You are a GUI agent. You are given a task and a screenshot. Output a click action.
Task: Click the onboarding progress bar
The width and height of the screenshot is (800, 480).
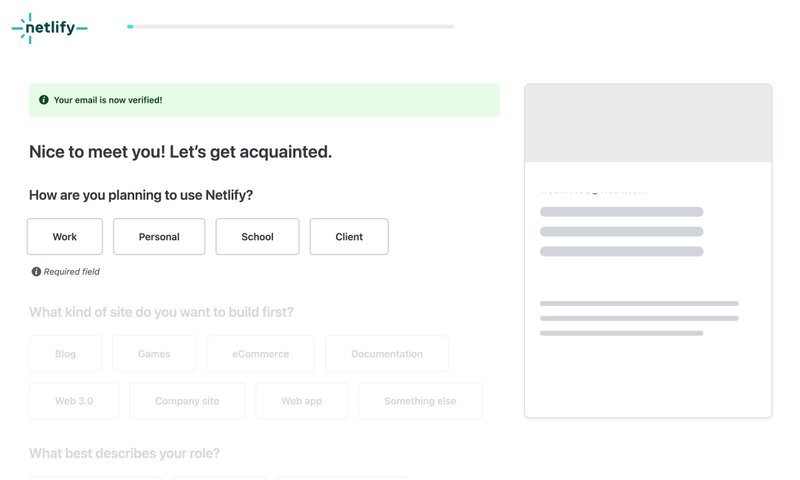[x=290, y=27]
